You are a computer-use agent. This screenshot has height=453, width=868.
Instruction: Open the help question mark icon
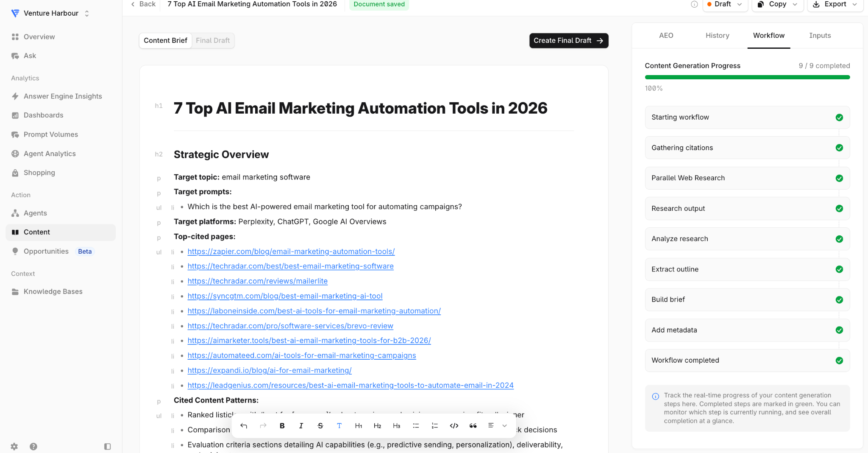pos(33,446)
